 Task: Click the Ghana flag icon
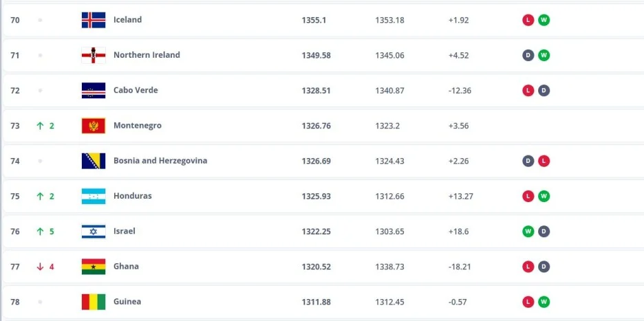pos(94,266)
